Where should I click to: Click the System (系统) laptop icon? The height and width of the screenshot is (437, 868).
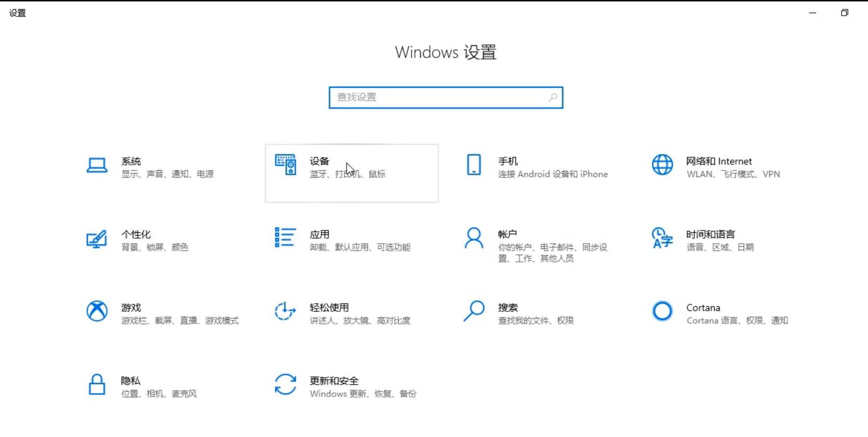pyautogui.click(x=97, y=165)
